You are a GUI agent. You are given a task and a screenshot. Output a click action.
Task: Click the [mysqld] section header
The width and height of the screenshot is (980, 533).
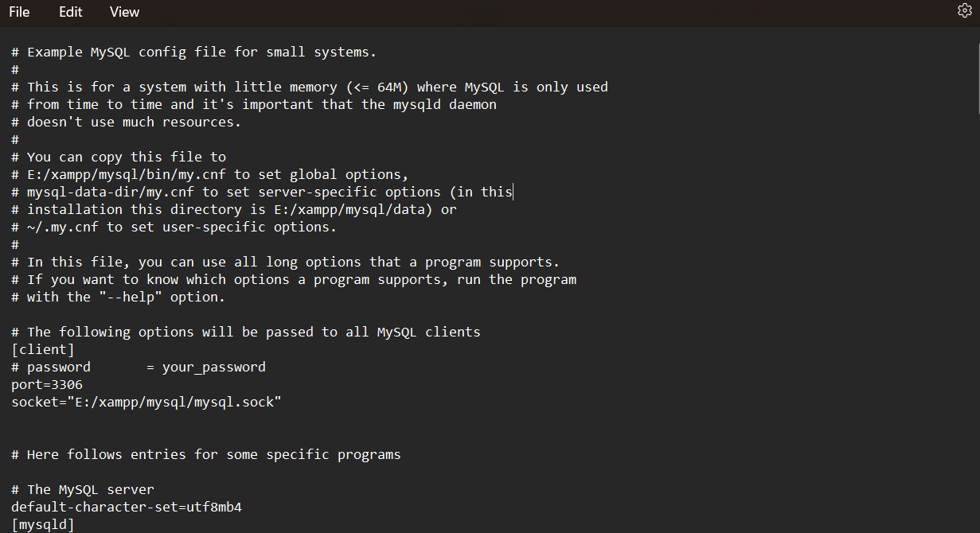[x=43, y=524]
